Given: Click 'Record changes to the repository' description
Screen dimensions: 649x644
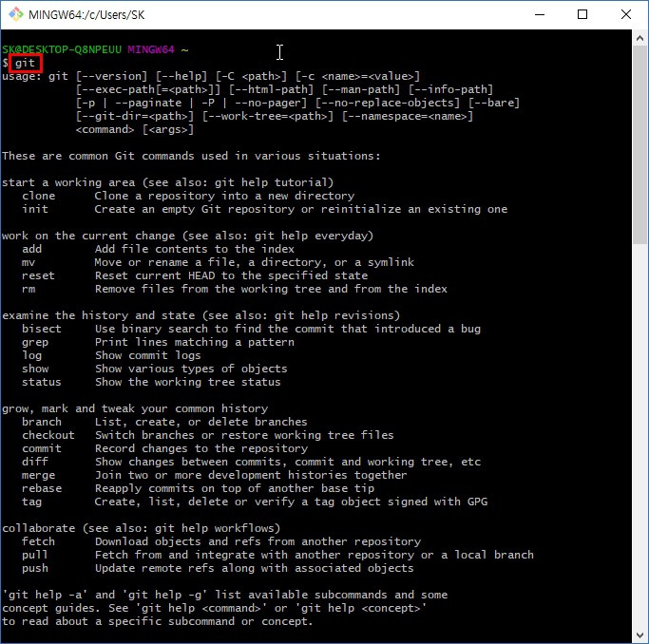Looking at the screenshot, I should coord(201,448).
